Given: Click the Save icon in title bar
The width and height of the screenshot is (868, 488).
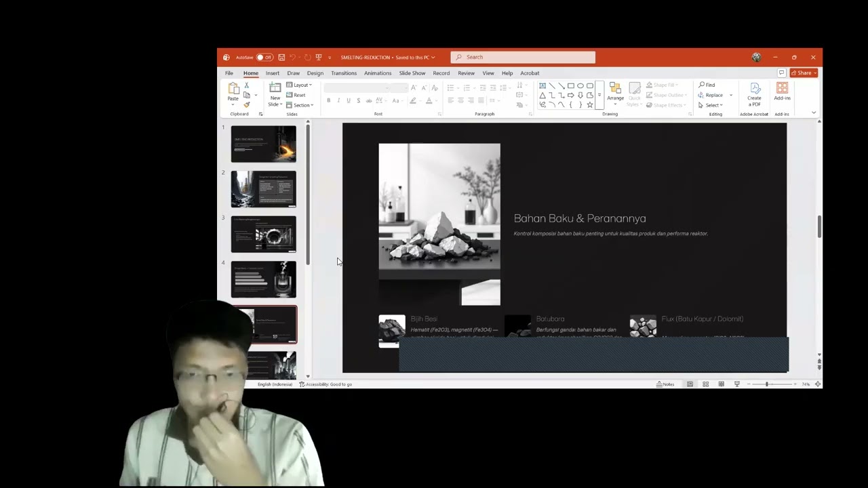Looking at the screenshot, I should [281, 58].
